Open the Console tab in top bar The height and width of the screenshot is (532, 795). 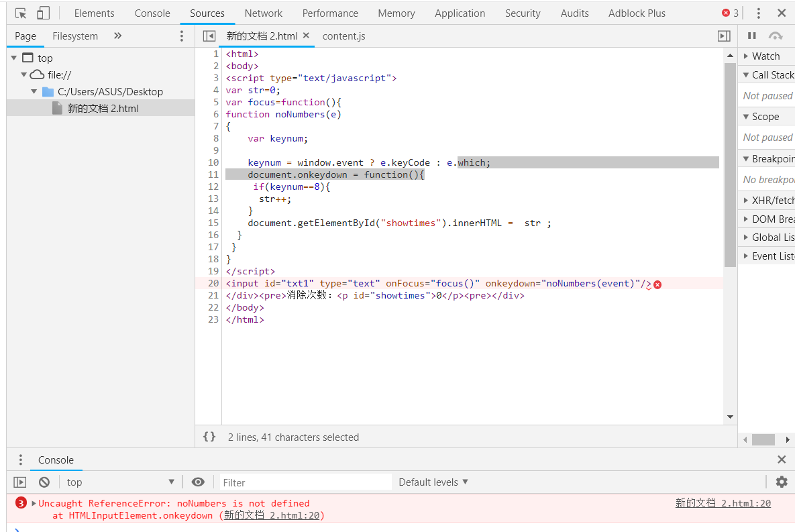coord(152,13)
